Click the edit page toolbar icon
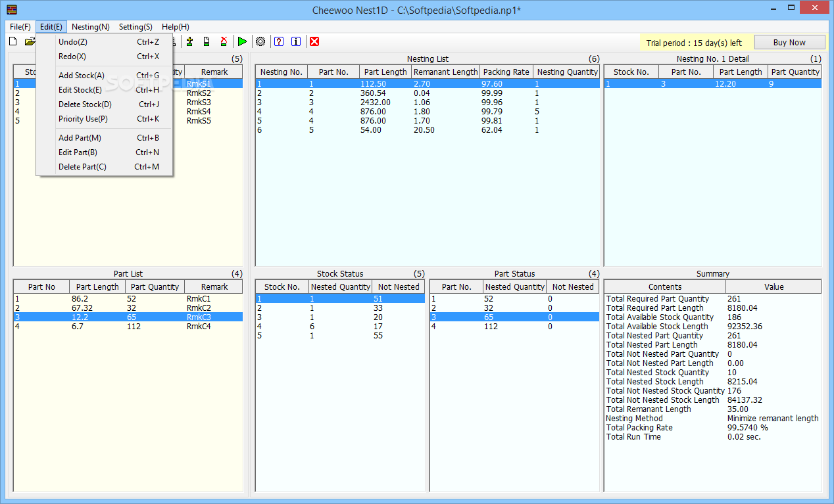834x504 pixels. pyautogui.click(x=207, y=42)
